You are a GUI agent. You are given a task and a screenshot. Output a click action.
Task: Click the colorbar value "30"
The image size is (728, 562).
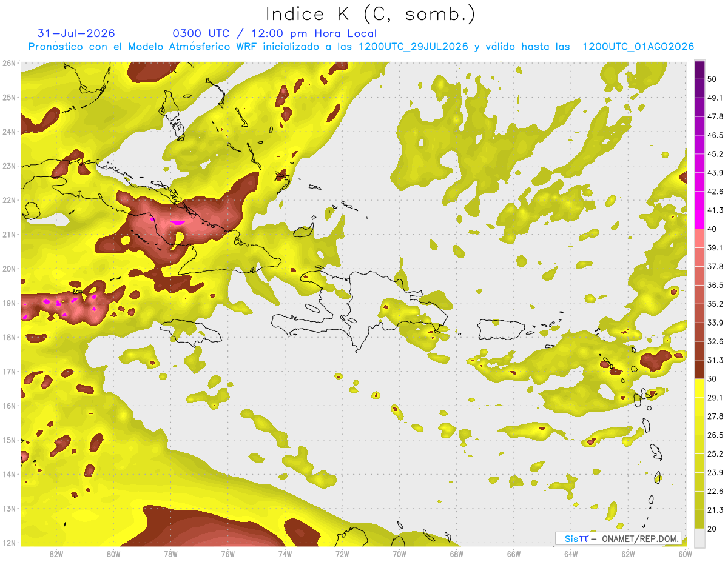click(x=712, y=379)
